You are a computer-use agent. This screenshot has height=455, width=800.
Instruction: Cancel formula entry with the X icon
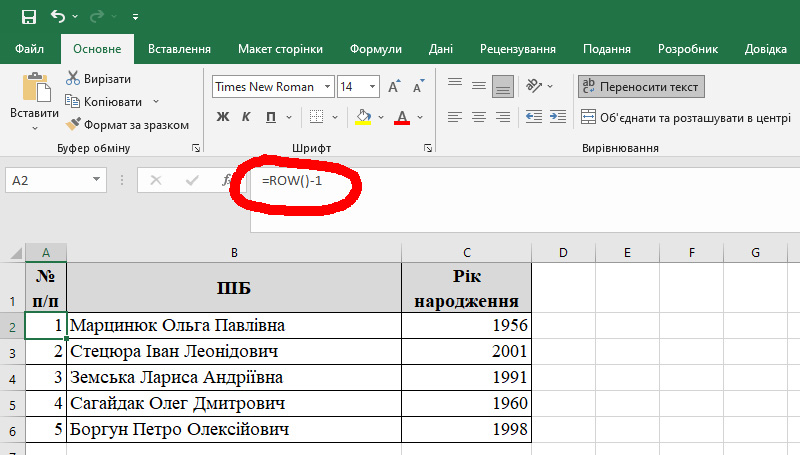[x=156, y=180]
